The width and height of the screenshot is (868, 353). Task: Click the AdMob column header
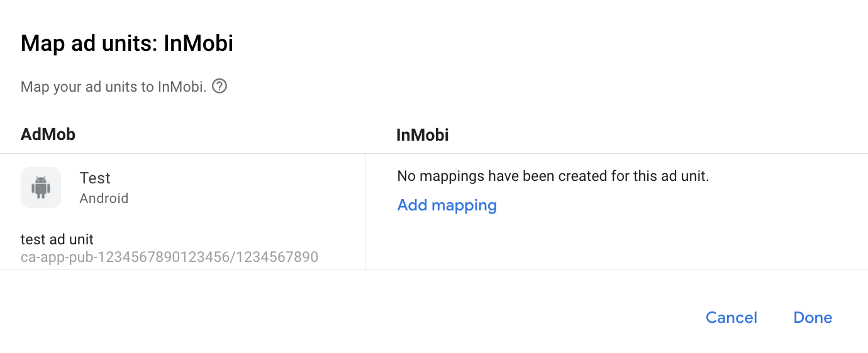pyautogui.click(x=48, y=134)
